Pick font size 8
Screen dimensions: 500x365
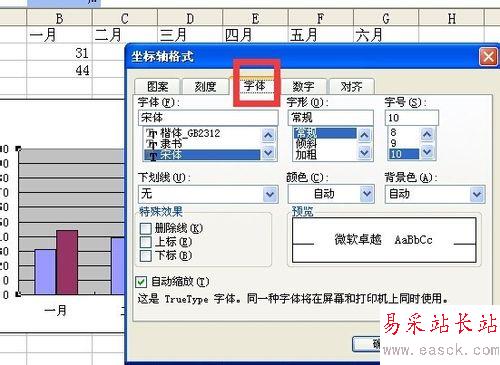404,133
